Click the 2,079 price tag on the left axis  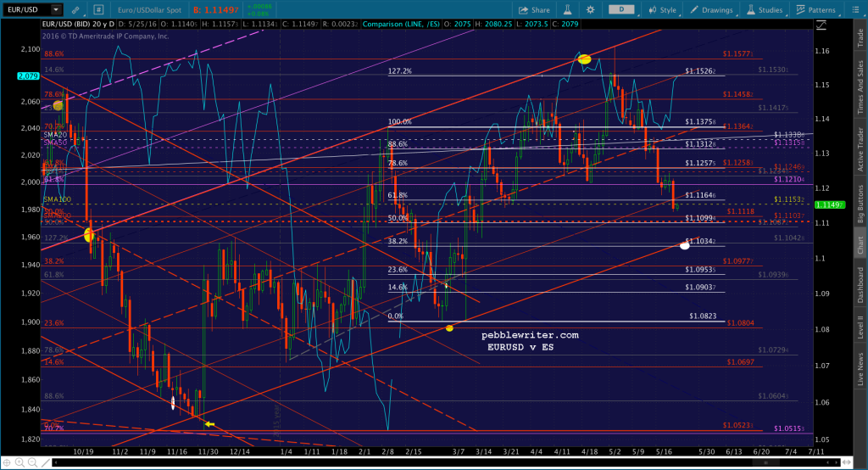pos(28,76)
